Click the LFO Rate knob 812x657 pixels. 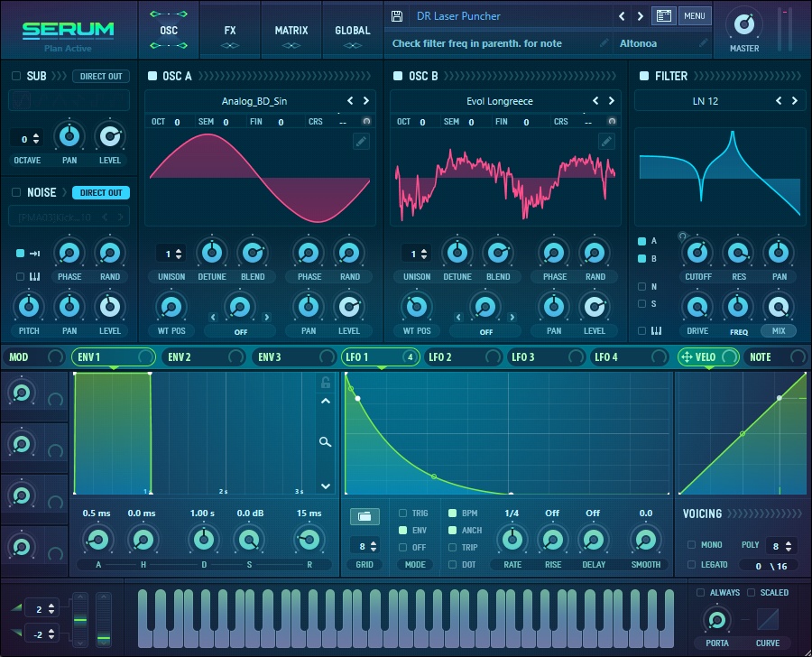pyautogui.click(x=512, y=540)
